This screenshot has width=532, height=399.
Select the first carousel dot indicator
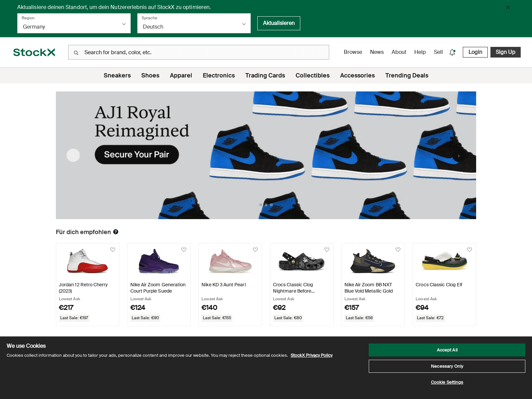(x=261, y=205)
